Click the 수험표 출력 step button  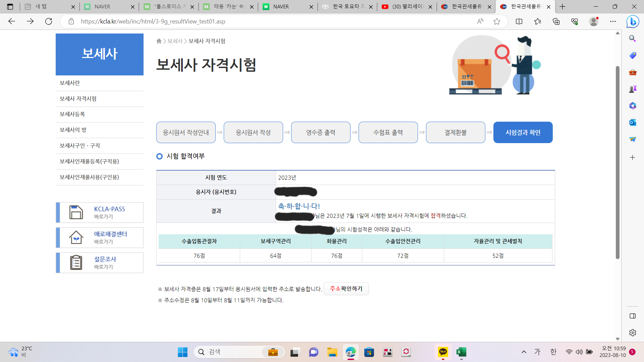point(388,132)
